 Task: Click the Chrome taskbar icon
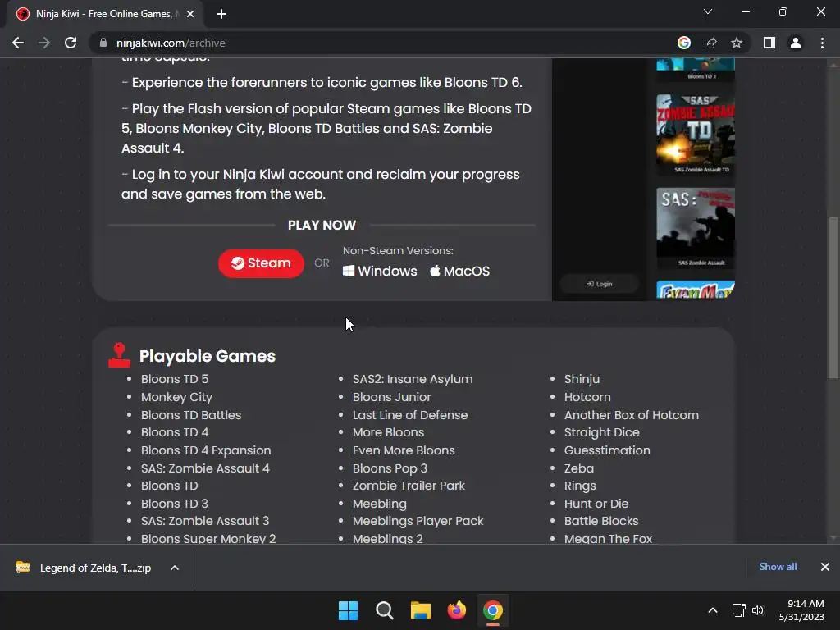493,610
